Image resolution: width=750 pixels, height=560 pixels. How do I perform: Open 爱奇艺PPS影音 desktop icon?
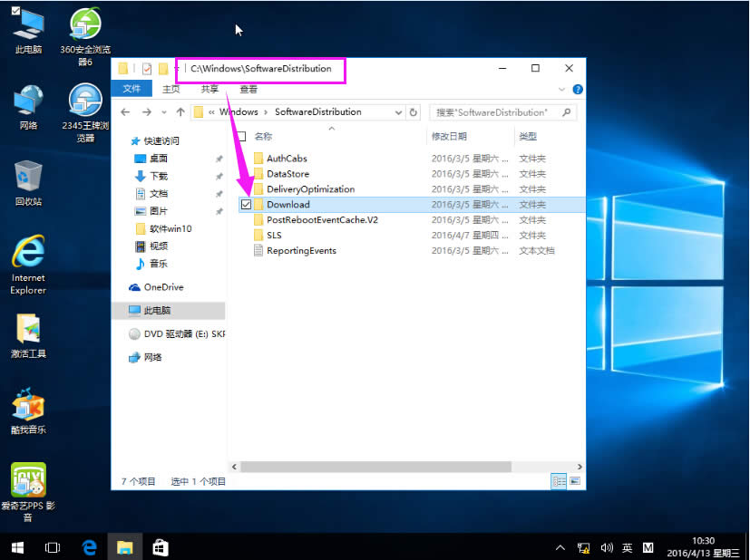tap(27, 478)
